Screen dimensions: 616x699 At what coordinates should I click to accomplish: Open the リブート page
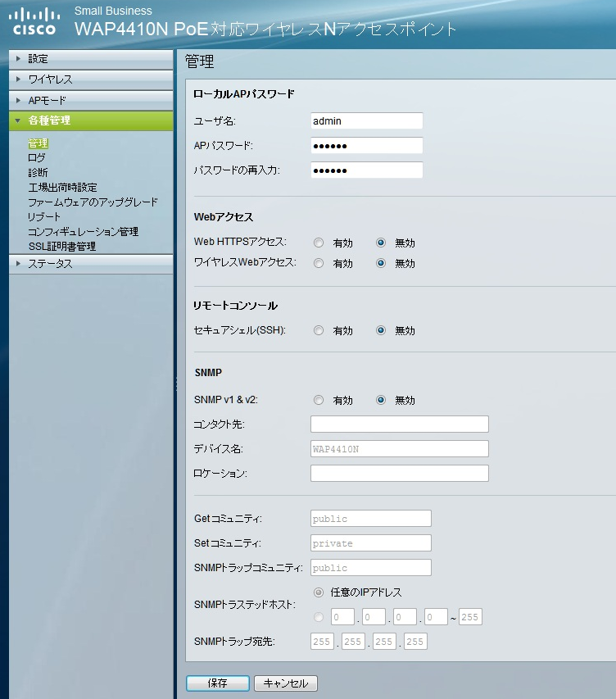(x=44, y=216)
